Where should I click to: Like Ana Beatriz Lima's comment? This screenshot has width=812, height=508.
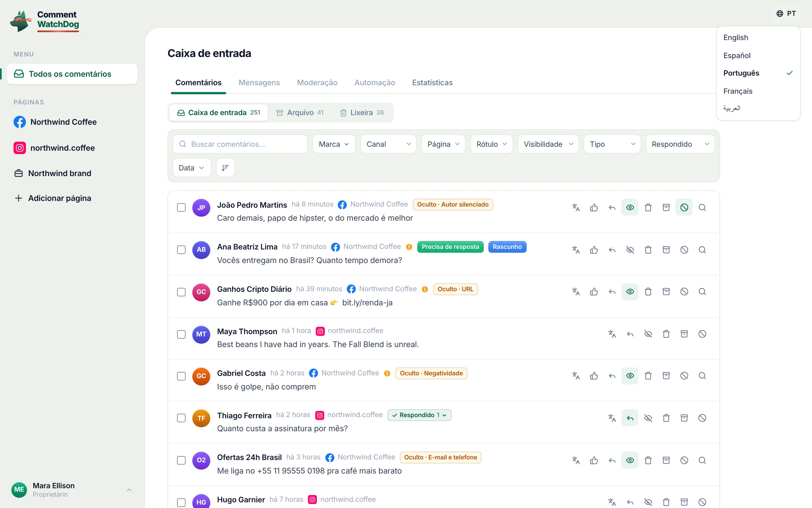coord(594,250)
